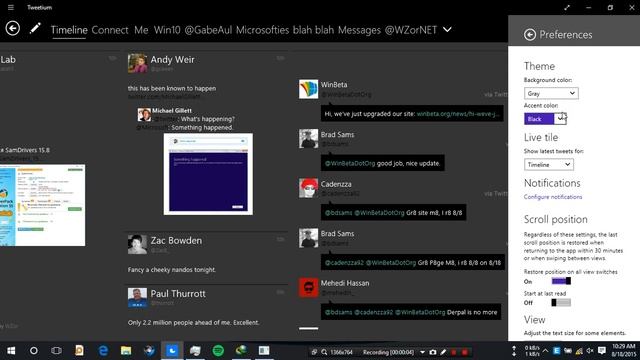Screen dimensions: 640x360
Task: Click the volume icon in system tray
Action: point(590,351)
